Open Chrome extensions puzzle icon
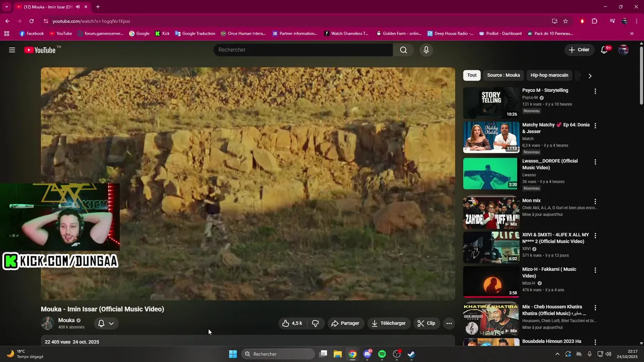The image size is (644, 362). pyautogui.click(x=595, y=21)
